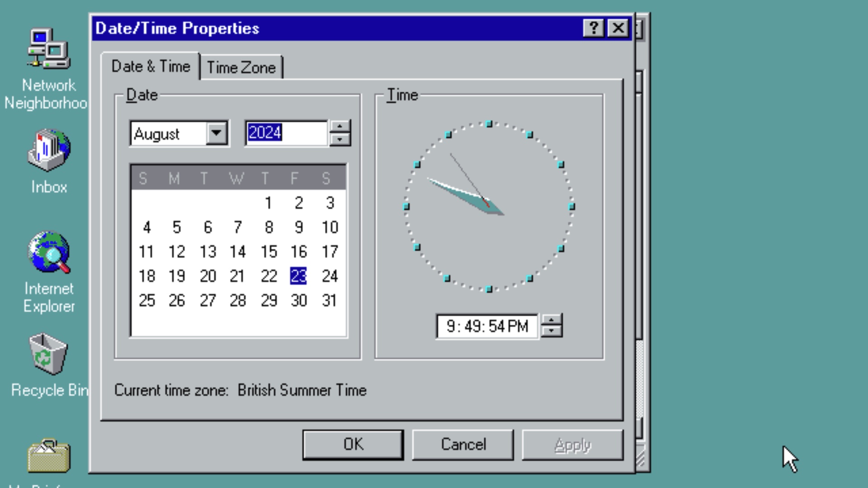This screenshot has width=868, height=488.
Task: Select August from month dropdown
Action: (x=178, y=133)
